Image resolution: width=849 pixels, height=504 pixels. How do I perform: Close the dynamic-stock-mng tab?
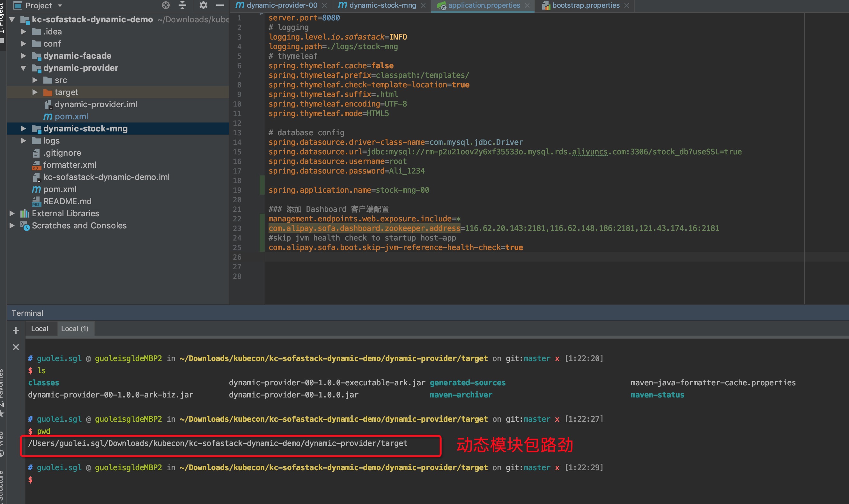(x=423, y=5)
